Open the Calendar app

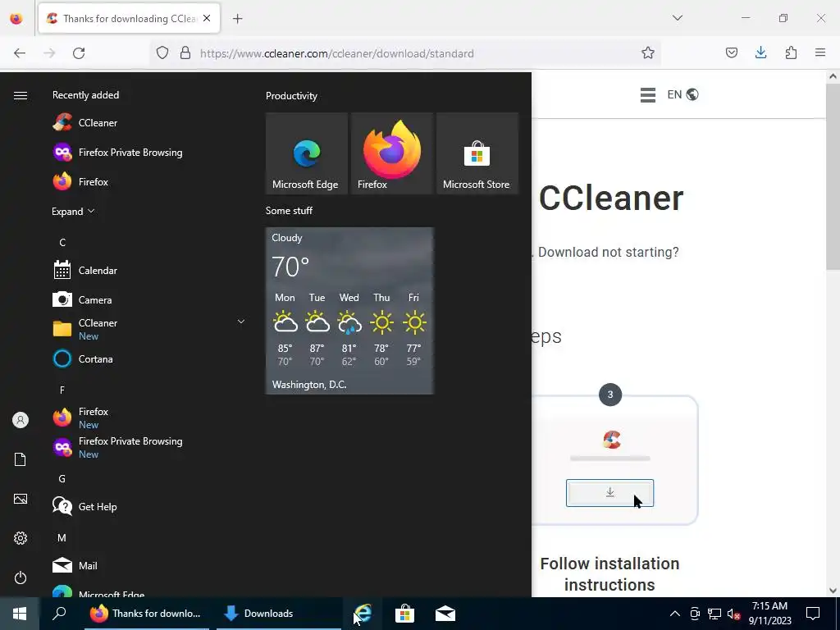coord(84,271)
